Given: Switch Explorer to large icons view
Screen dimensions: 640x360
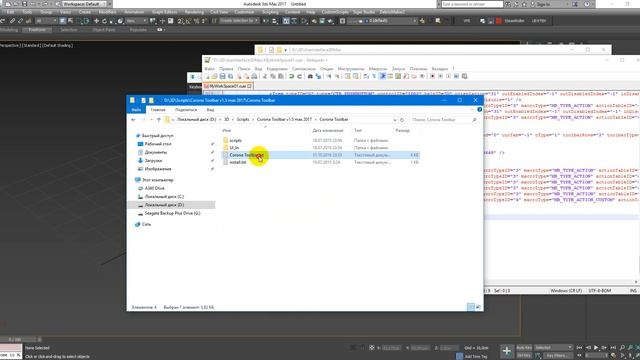Looking at the screenshot, I should pos(478,307).
